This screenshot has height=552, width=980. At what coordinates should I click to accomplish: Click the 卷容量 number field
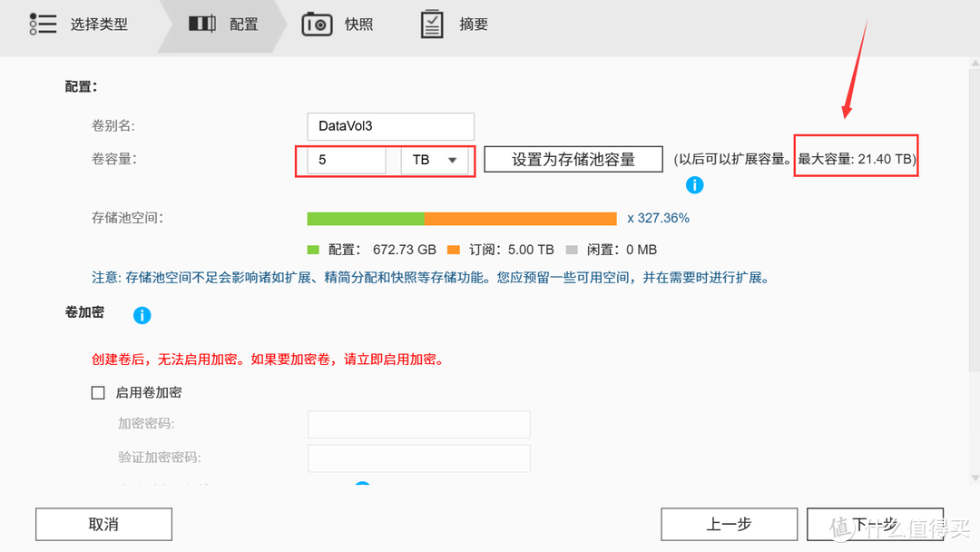347,160
